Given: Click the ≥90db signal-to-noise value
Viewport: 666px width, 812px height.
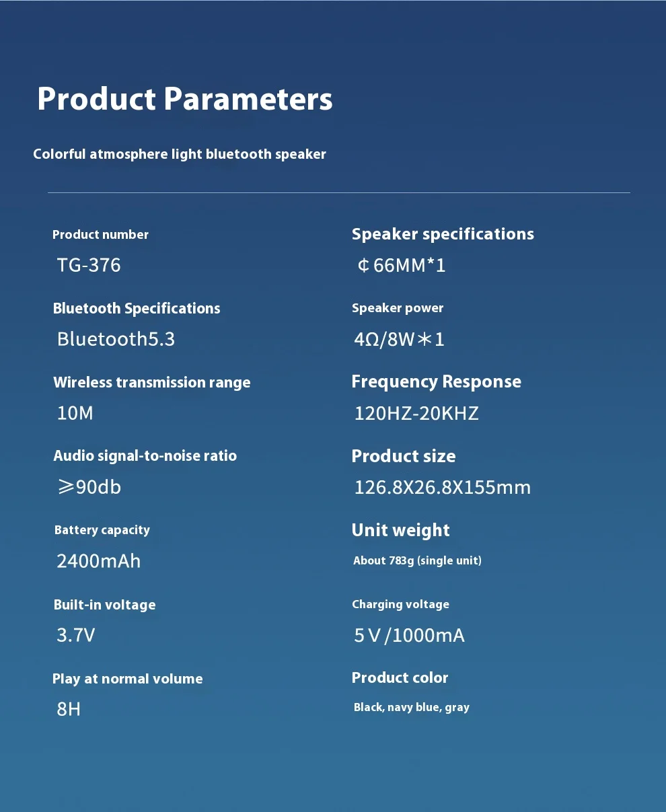Looking at the screenshot, I should click(89, 487).
